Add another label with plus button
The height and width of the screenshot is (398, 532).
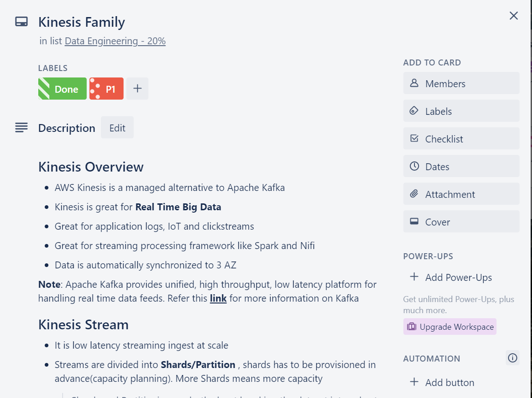tap(137, 89)
